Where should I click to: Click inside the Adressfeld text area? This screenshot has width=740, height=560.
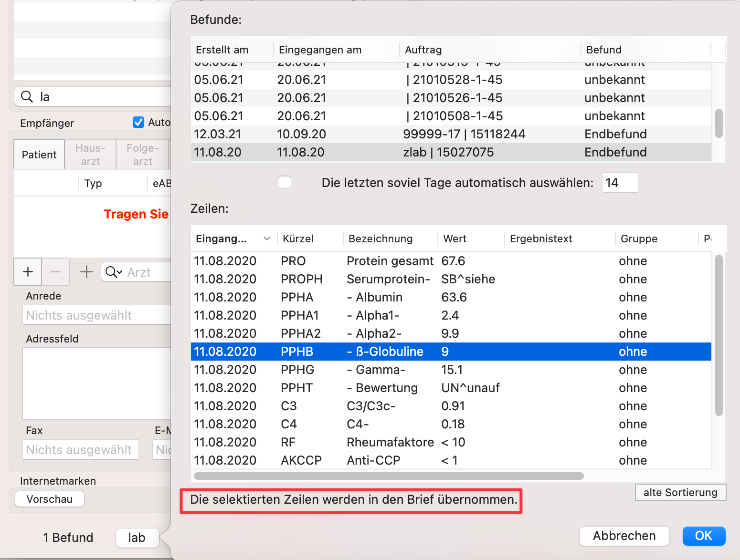pos(96,384)
